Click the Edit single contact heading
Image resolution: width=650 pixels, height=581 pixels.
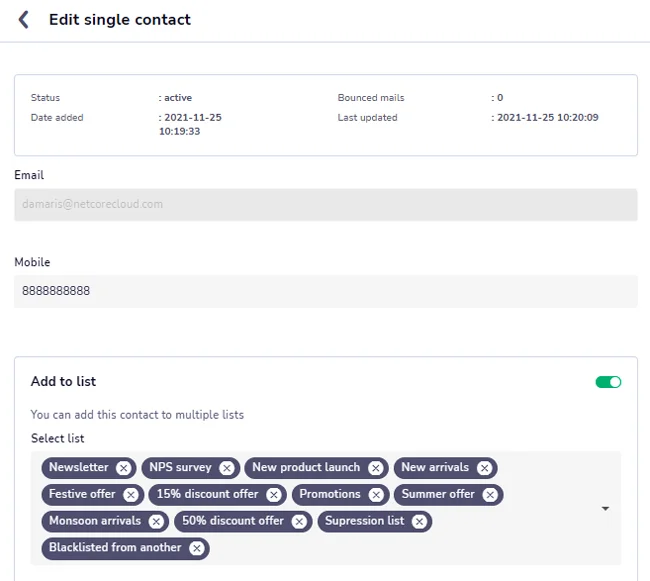(120, 19)
